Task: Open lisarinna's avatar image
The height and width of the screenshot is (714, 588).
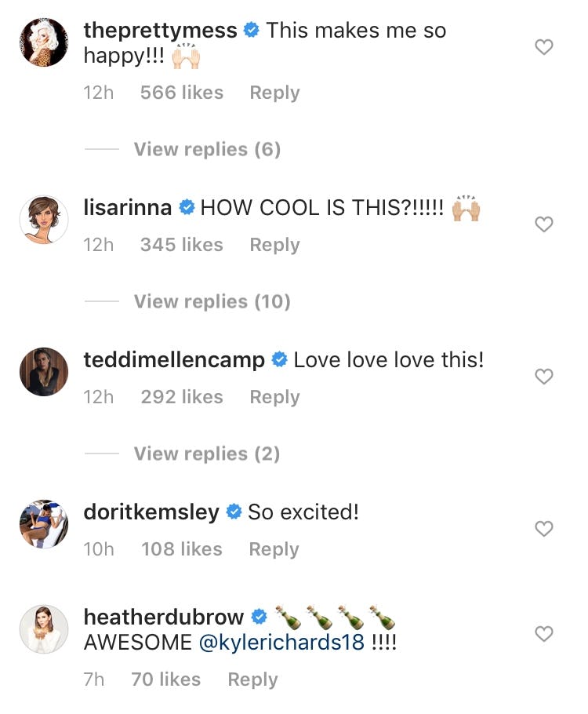Action: pyautogui.click(x=44, y=219)
